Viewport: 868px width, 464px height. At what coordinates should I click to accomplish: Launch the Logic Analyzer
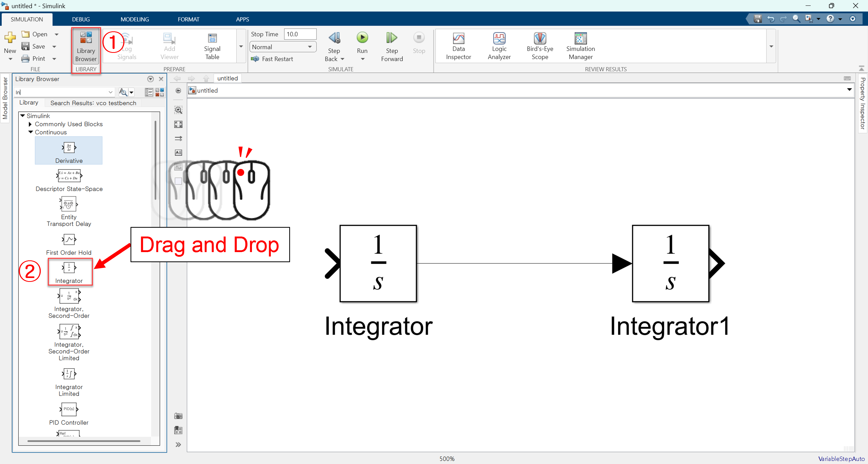pyautogui.click(x=499, y=46)
